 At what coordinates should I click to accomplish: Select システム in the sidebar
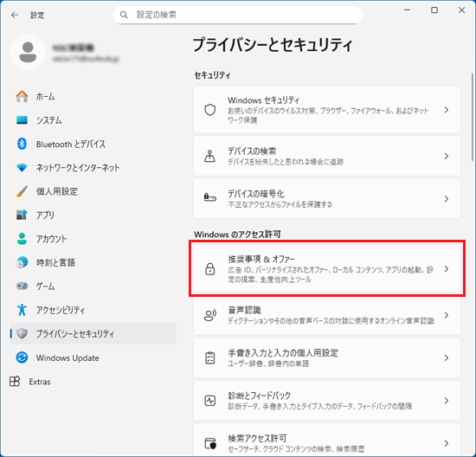93,120
